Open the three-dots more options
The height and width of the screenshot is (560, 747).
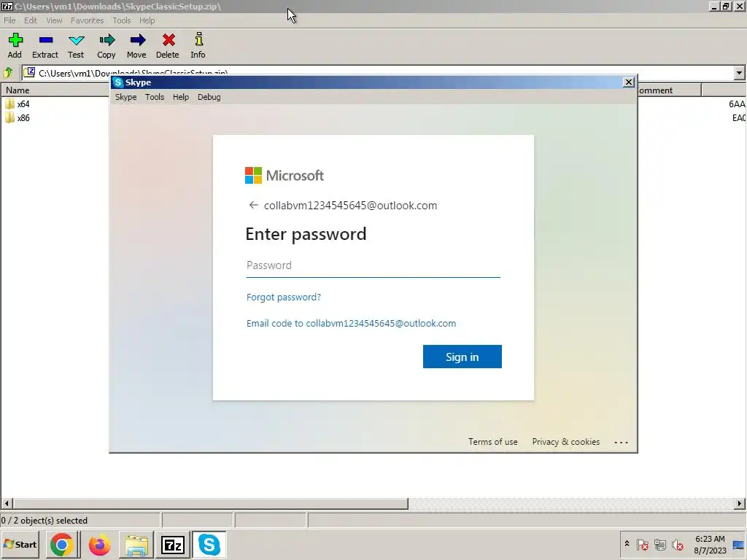click(621, 443)
